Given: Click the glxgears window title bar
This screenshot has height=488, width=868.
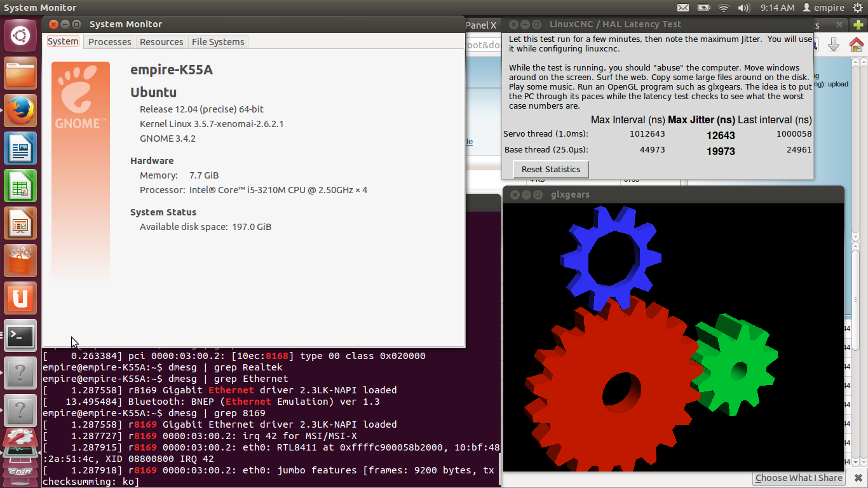Looking at the screenshot, I should tap(674, 194).
